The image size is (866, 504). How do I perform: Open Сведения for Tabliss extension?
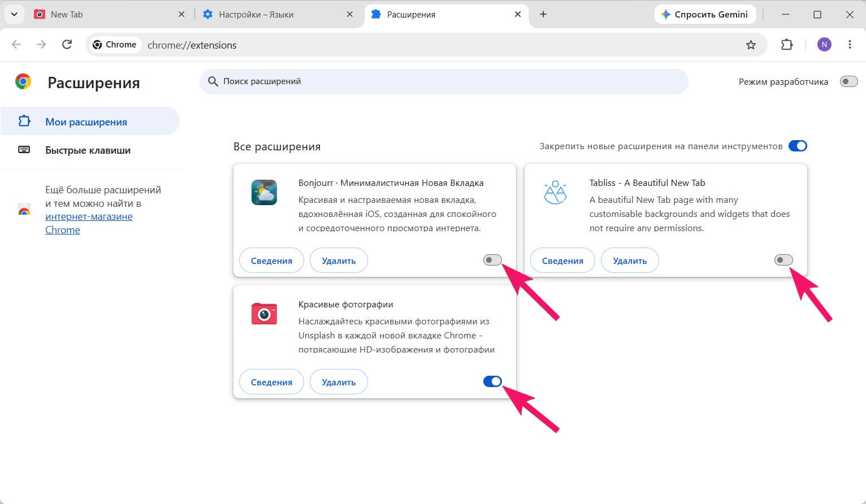562,260
